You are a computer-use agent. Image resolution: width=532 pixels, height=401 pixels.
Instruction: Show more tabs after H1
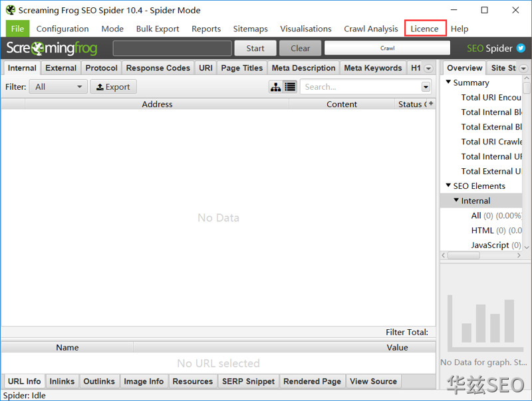428,68
